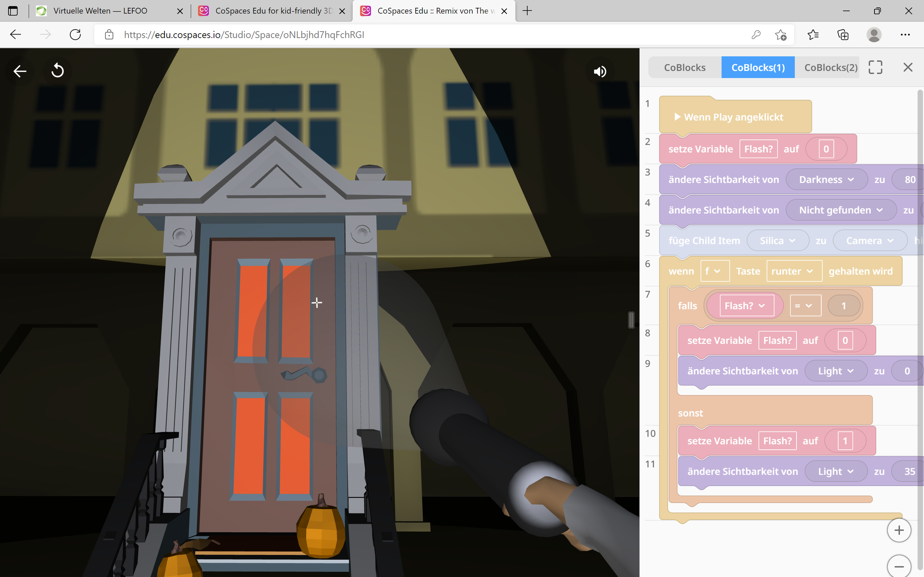924x577 pixels.
Task: Add this page to favorites via the star icon
Action: pyautogui.click(x=780, y=35)
